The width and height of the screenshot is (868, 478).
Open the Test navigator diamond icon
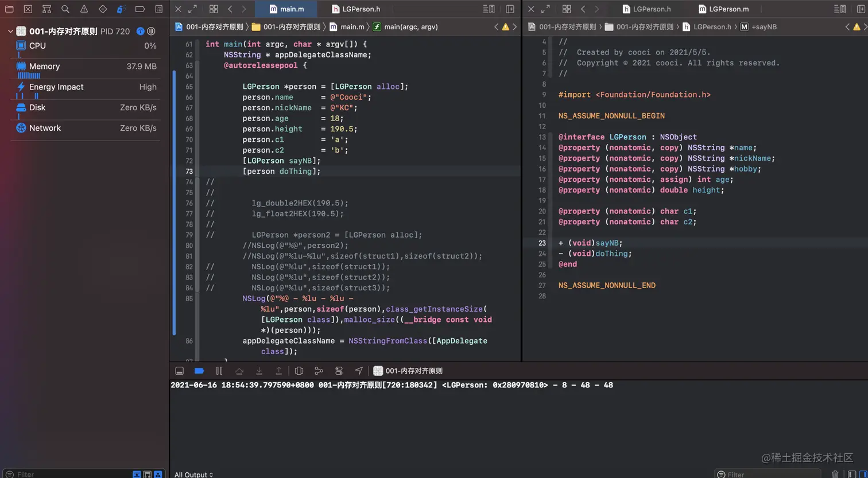point(103,9)
